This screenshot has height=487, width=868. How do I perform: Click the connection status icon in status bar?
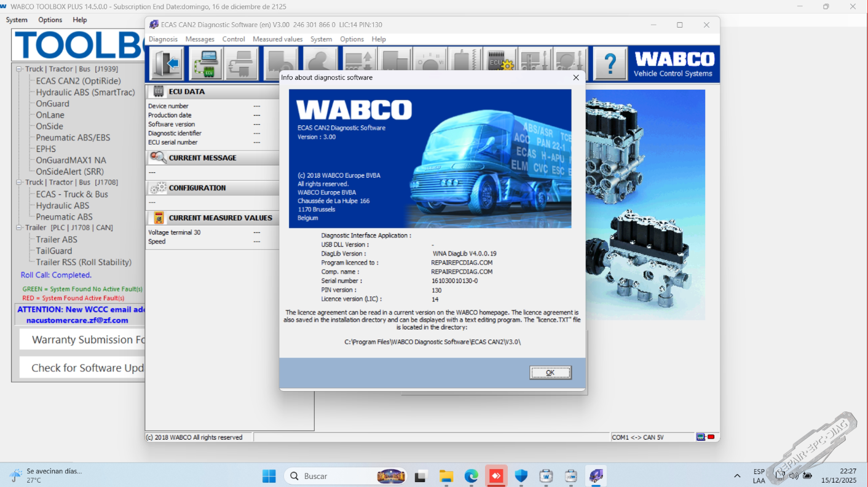pyautogui.click(x=705, y=437)
